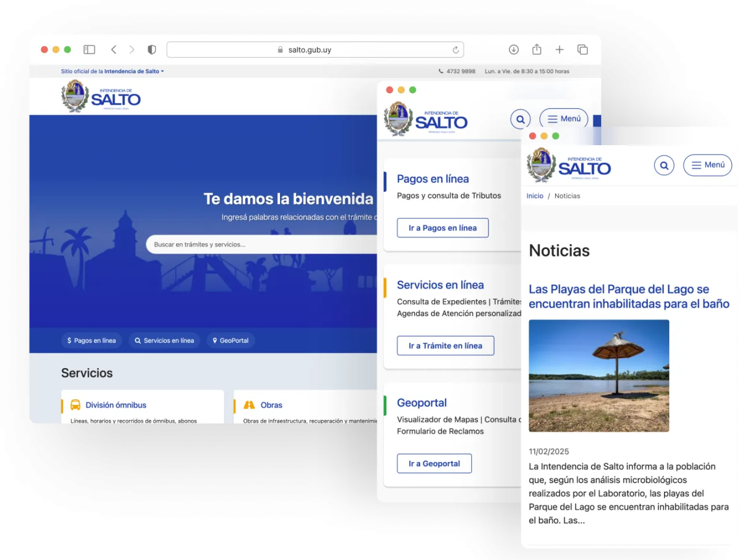
Task: Click search icon in the Noticias window
Action: 664,165
